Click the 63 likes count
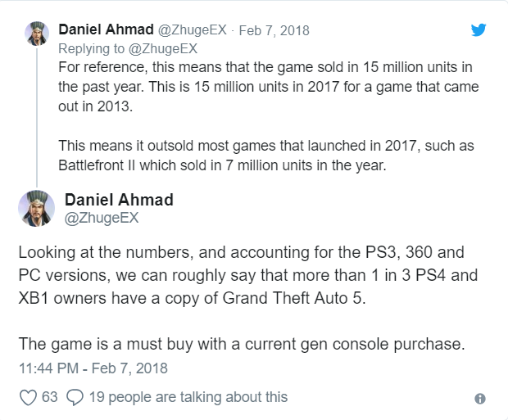508x420 pixels. 48,397
